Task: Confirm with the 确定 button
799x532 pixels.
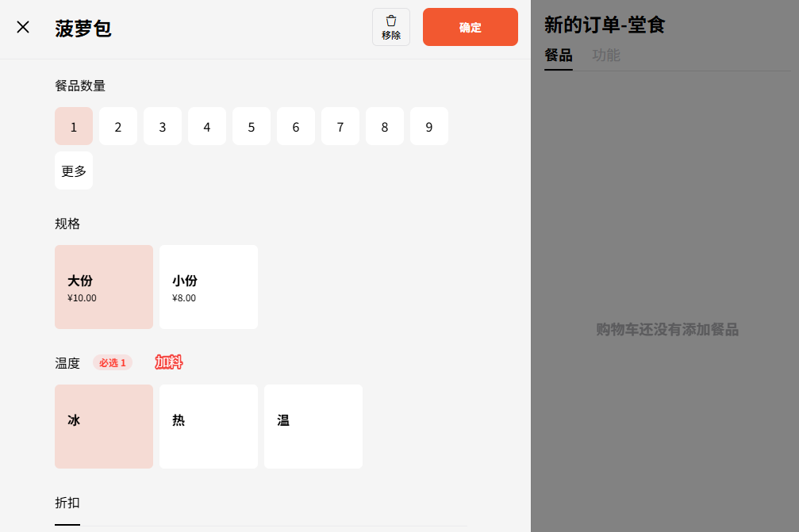Action: 470,27
